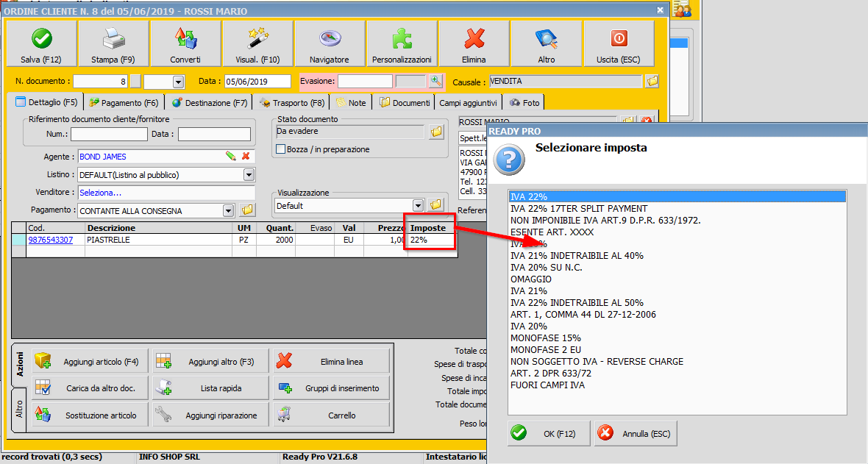Image resolution: width=868 pixels, height=464 pixels.
Task: Click Seleziona... link for Venditore
Action: click(100, 193)
